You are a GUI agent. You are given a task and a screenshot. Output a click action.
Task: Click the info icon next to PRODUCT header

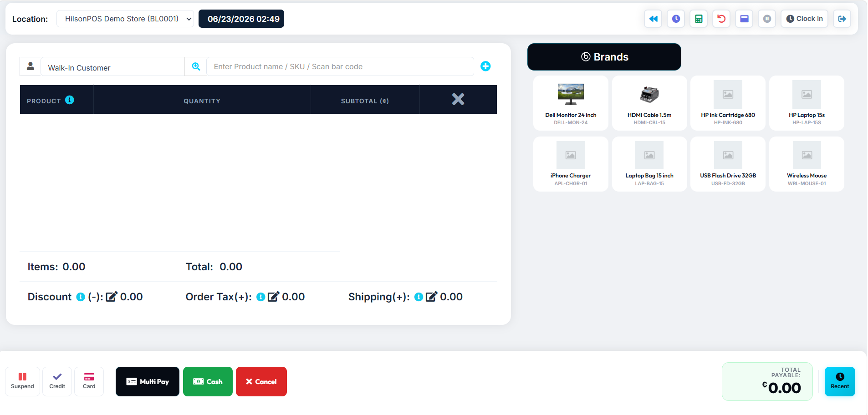click(x=70, y=100)
